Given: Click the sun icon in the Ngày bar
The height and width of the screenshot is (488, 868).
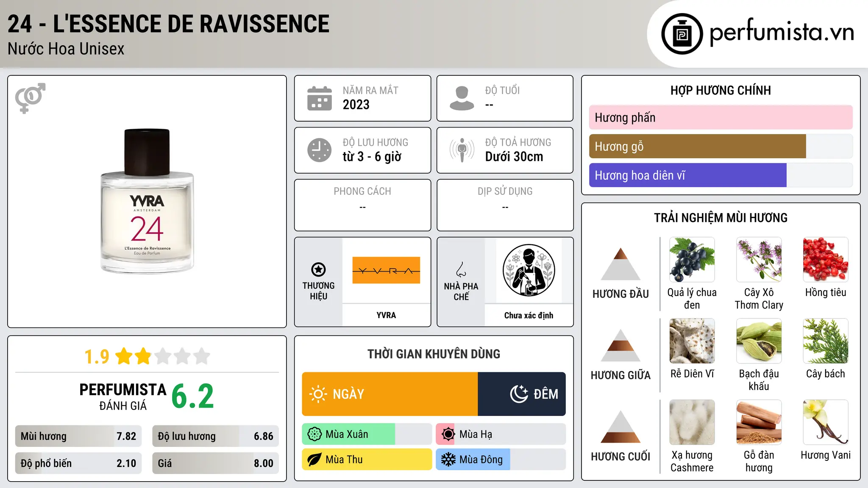Looking at the screenshot, I should pyautogui.click(x=318, y=394).
